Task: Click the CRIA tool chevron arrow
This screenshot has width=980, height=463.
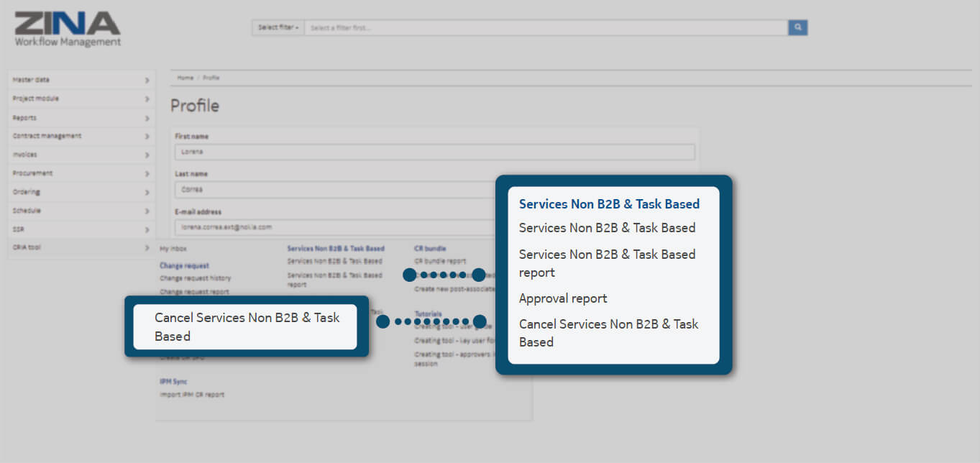Action: [x=147, y=247]
